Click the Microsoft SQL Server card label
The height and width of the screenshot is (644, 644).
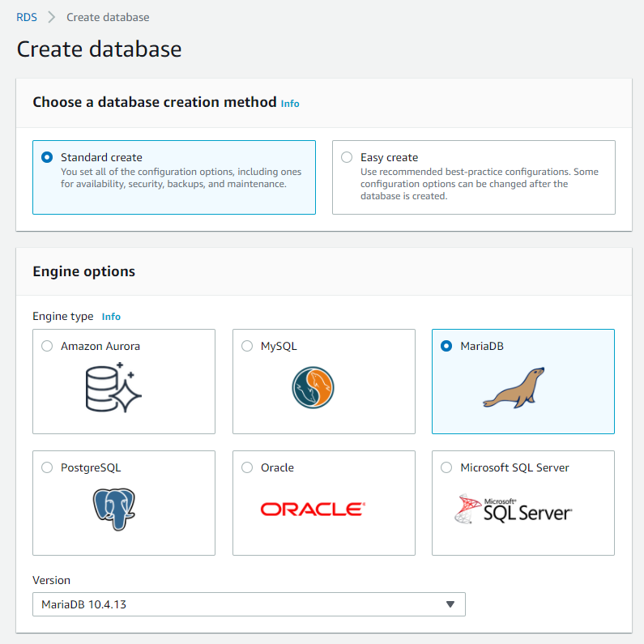(x=514, y=467)
